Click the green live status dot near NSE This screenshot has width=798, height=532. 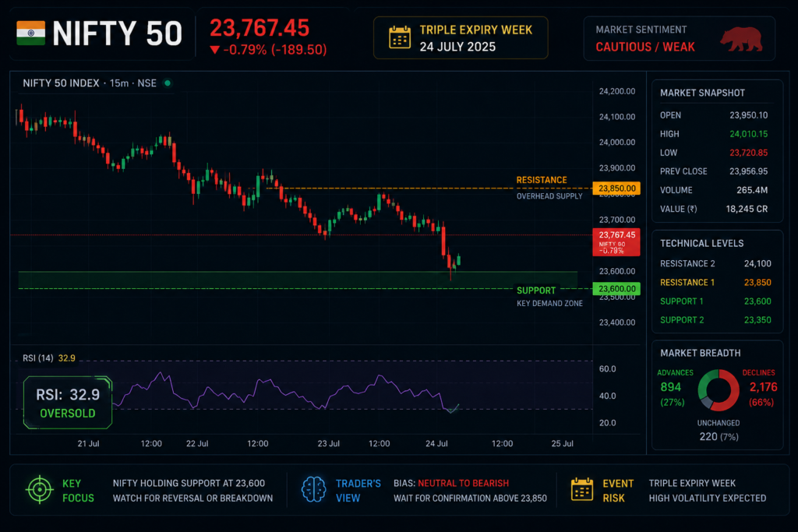pos(168,83)
